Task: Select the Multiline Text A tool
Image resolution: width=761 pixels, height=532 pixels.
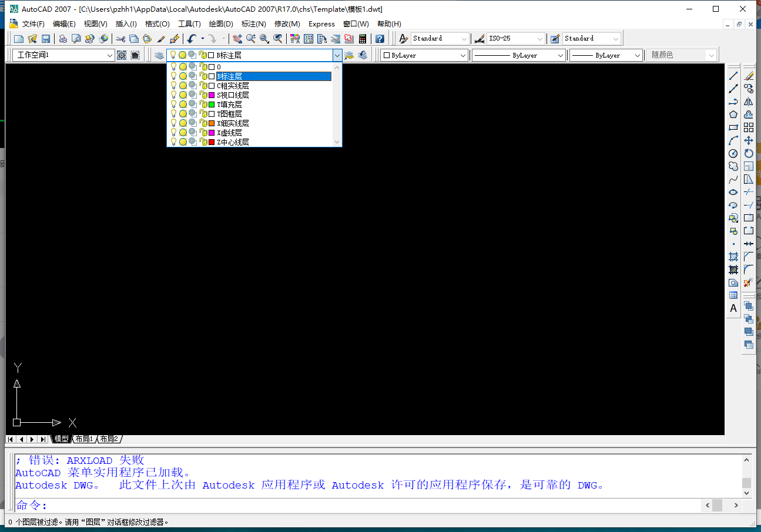Action: [733, 308]
